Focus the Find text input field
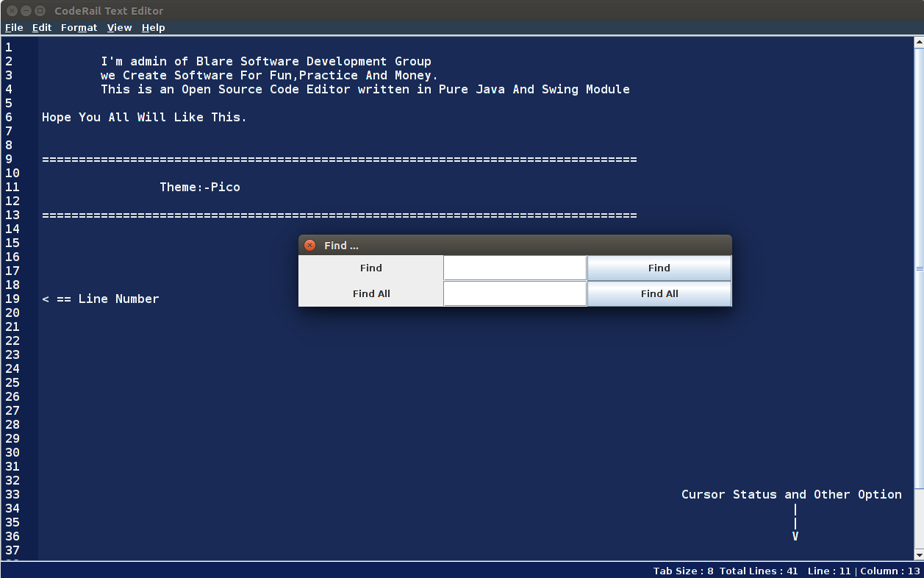 tap(515, 268)
